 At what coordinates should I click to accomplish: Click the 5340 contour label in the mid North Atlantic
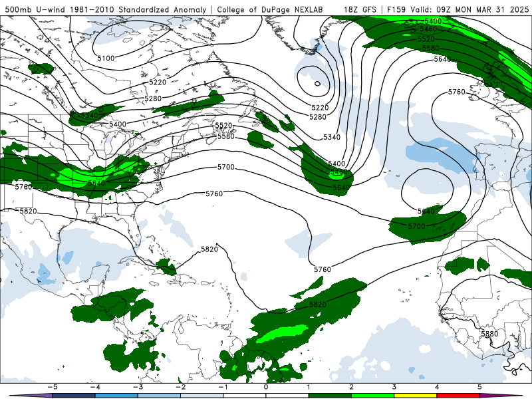pyautogui.click(x=331, y=137)
